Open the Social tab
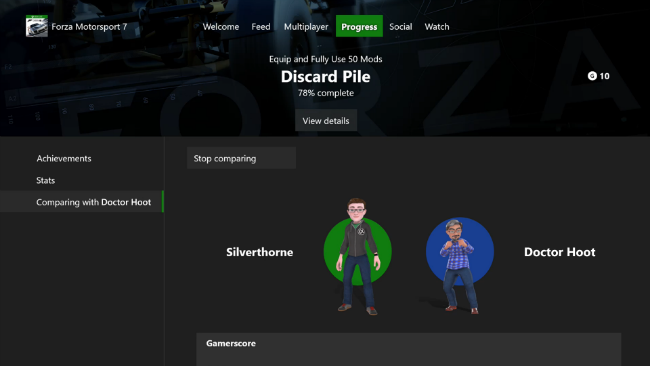Image resolution: width=650 pixels, height=366 pixels. point(400,27)
